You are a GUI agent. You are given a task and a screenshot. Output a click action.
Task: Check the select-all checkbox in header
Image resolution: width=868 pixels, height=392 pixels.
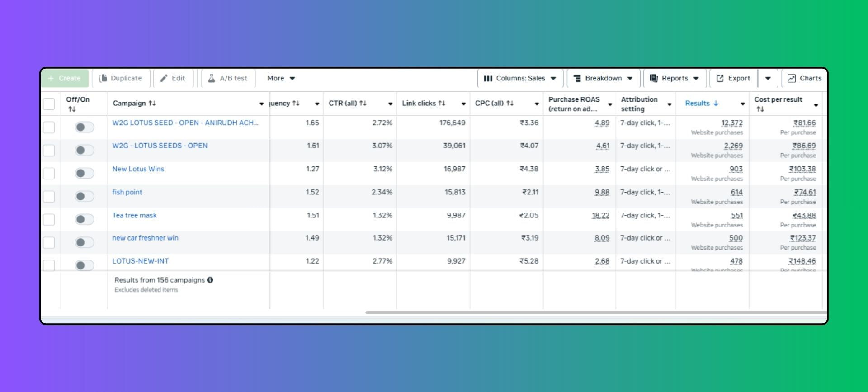49,104
